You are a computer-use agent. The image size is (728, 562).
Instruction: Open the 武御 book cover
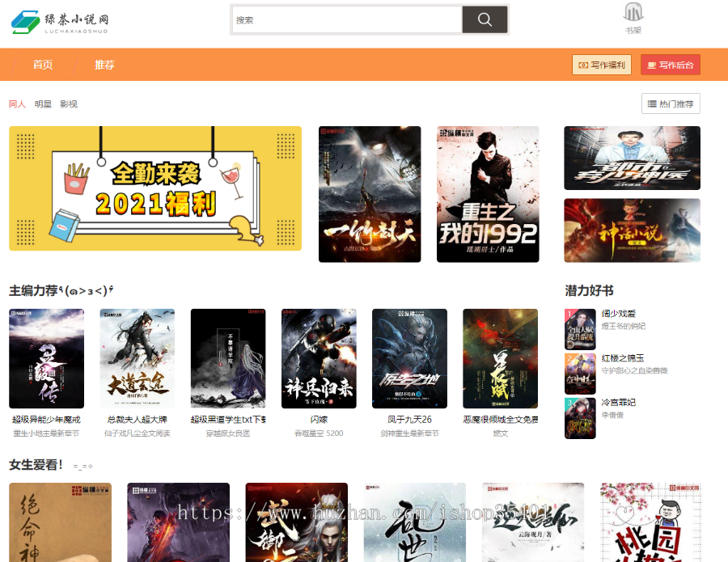[x=297, y=522]
